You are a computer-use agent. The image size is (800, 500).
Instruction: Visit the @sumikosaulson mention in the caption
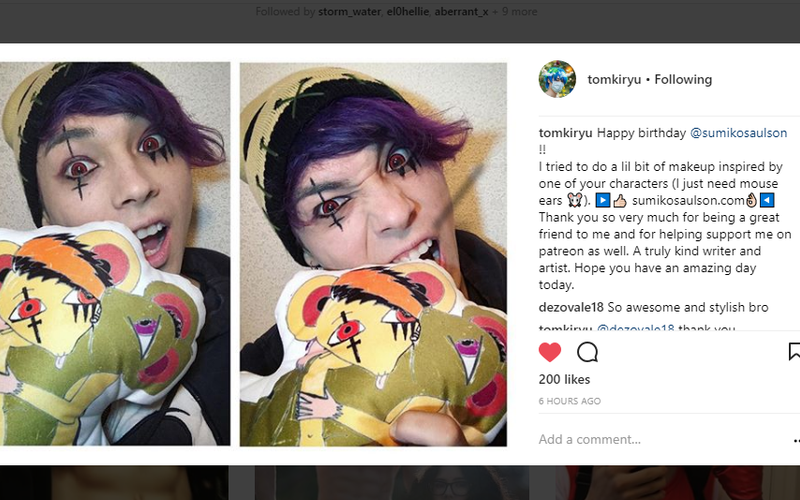click(738, 133)
